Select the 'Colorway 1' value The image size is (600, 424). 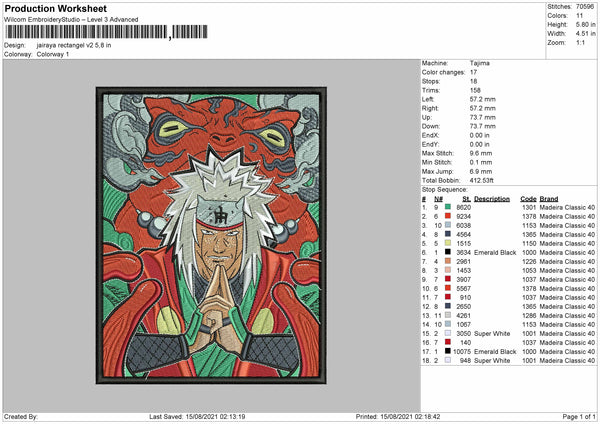[53, 54]
